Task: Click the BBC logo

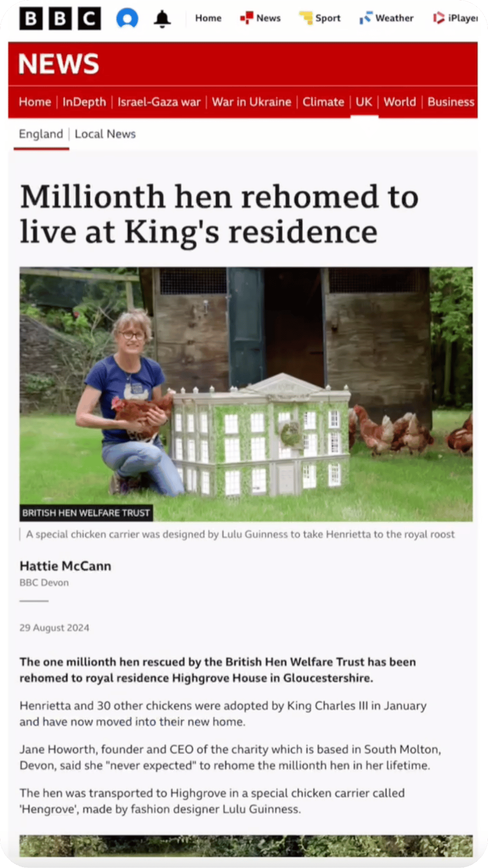Action: click(x=60, y=19)
